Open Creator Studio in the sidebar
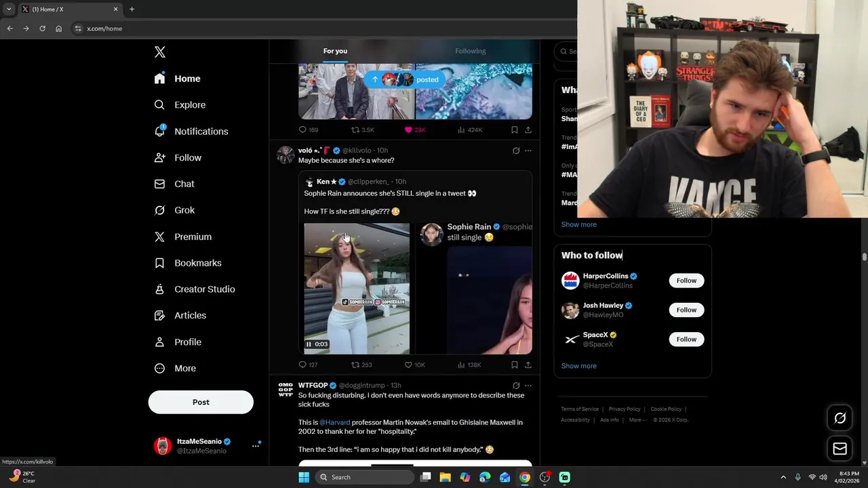The width and height of the screenshot is (868, 488). 195,289
